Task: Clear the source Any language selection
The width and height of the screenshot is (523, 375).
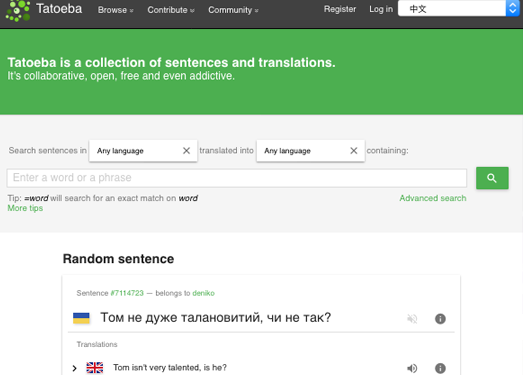Action: coord(186,151)
